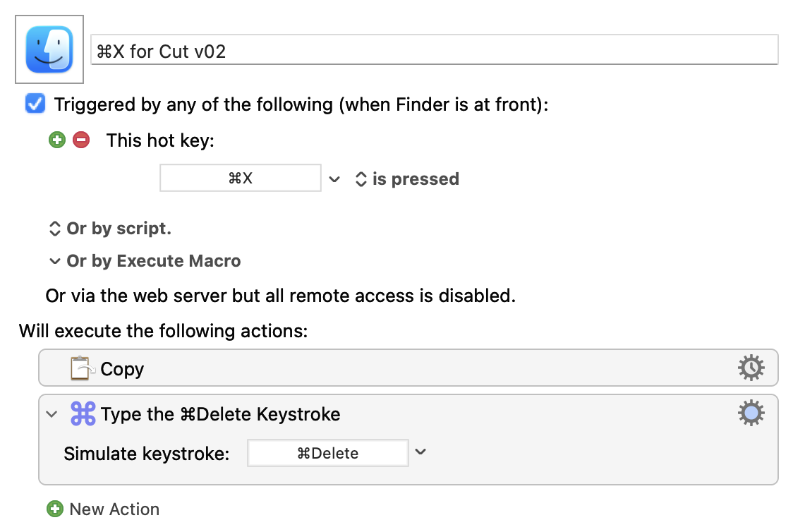Image resolution: width=793 pixels, height=532 pixels.
Task: Click the green plus New Action icon
Action: 54,509
